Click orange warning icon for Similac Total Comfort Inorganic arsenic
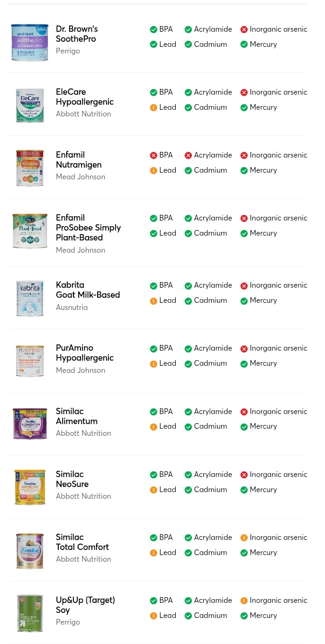The height and width of the screenshot is (644, 325). pyautogui.click(x=244, y=538)
